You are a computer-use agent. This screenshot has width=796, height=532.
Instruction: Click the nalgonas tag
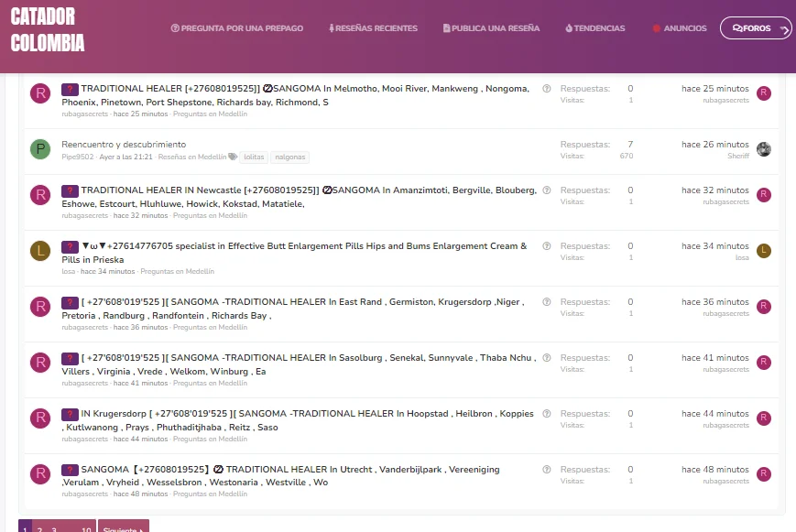point(289,157)
